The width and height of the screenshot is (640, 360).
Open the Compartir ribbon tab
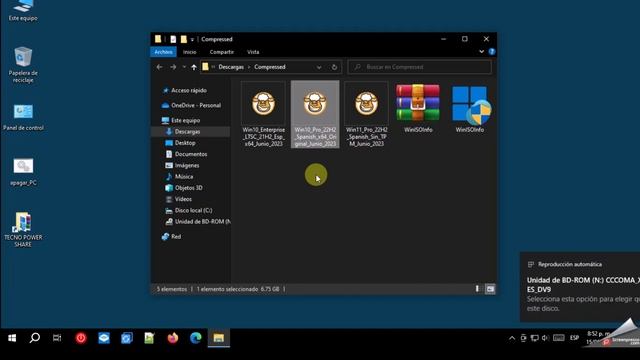[222, 52]
